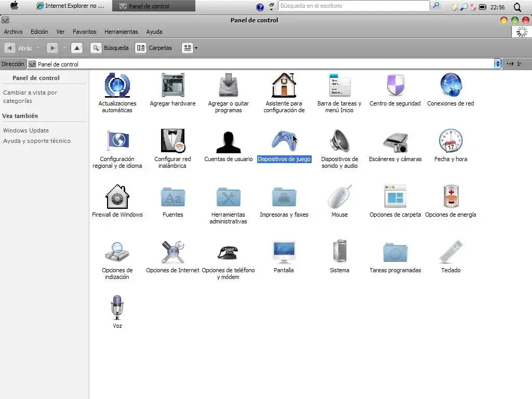Open Asistente para configuración de red

pos(284,85)
